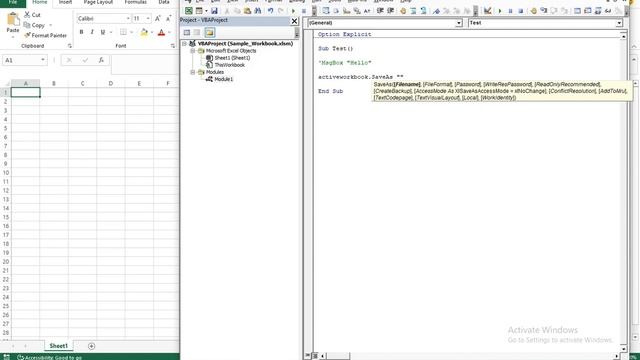The image size is (640, 360).
Task: Click the Accessibility status in Excel status bar
Action: (49, 358)
